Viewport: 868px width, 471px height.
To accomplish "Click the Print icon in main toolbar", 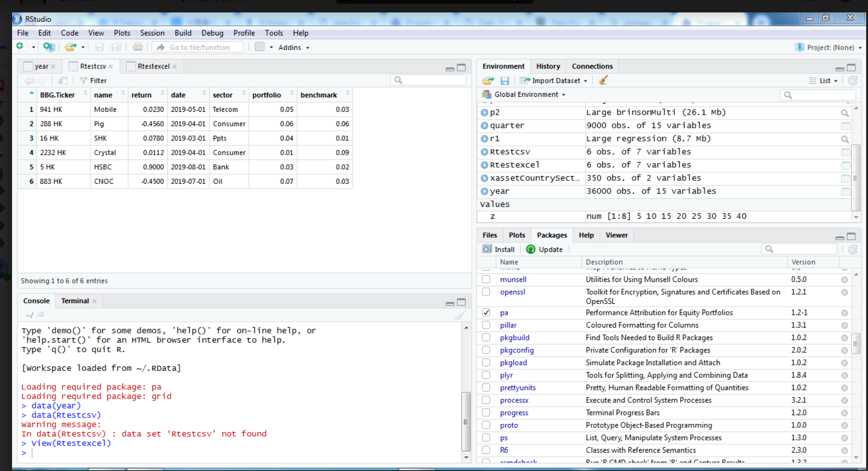I will 138,47.
